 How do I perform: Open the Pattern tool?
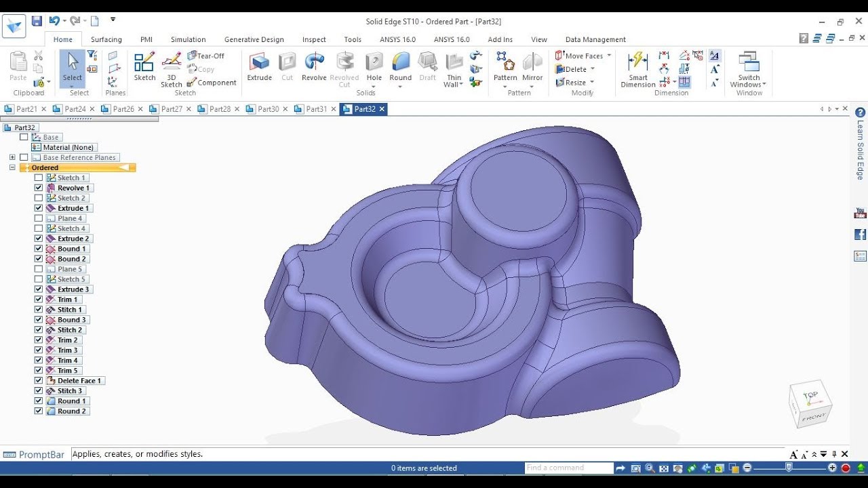point(505,66)
